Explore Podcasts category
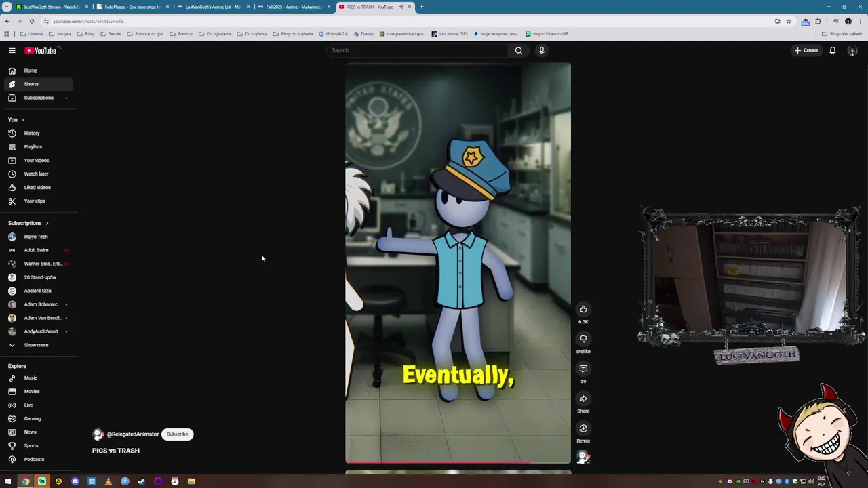The image size is (868, 488). pyautogui.click(x=39, y=460)
